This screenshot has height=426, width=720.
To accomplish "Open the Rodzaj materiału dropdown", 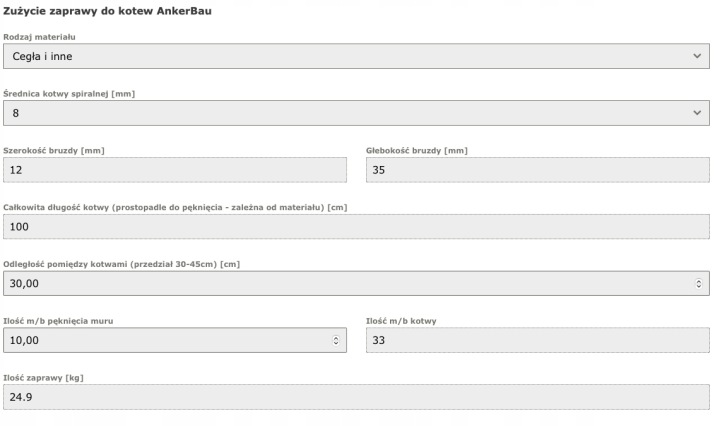I will point(355,56).
